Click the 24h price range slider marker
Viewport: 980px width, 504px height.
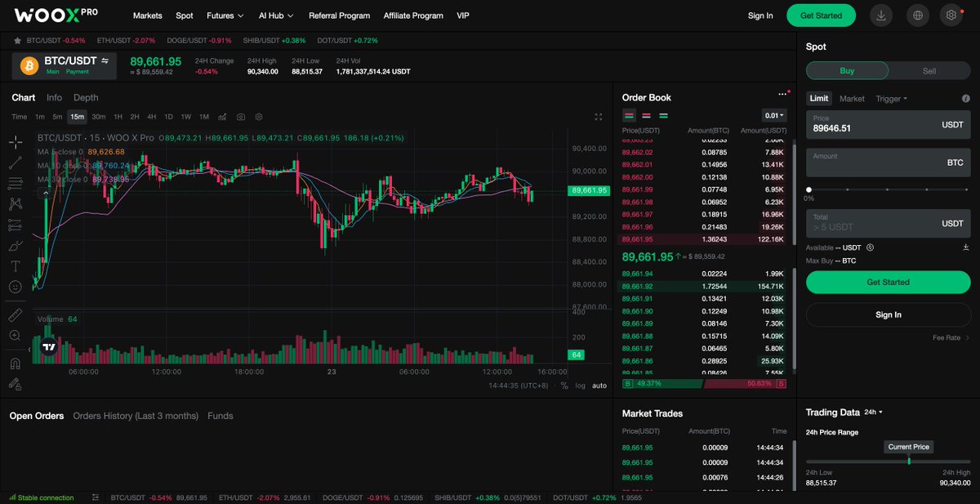tap(909, 461)
